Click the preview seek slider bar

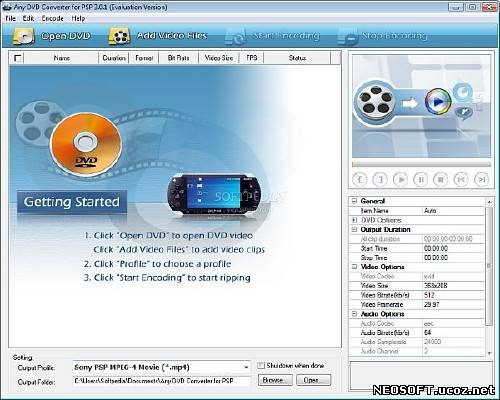[421, 164]
